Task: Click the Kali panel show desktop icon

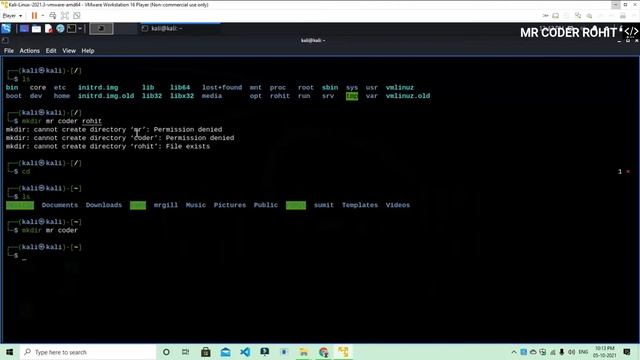Action: pyautogui.click(x=24, y=29)
